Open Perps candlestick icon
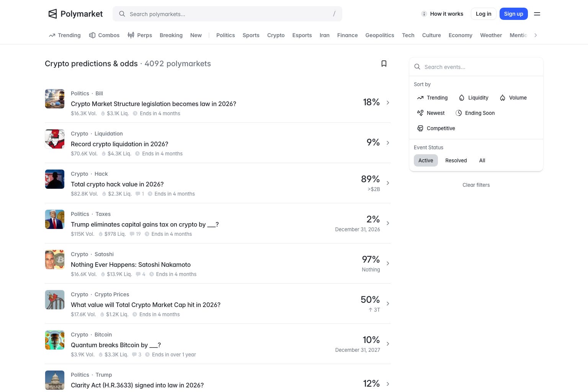This screenshot has height=392, width=588. (x=131, y=35)
